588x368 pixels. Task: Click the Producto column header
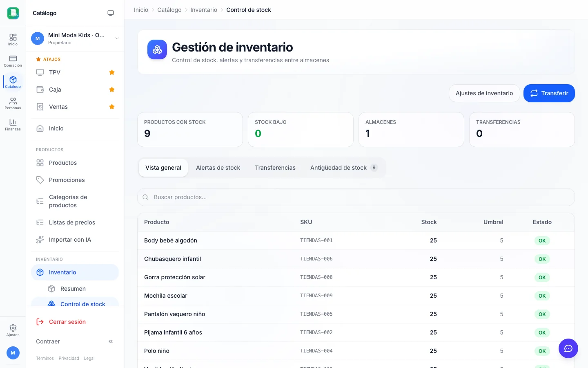[157, 222]
